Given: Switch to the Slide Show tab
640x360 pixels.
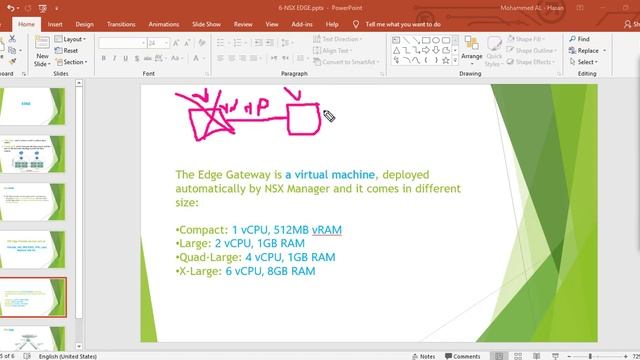Looking at the screenshot, I should [x=207, y=24].
